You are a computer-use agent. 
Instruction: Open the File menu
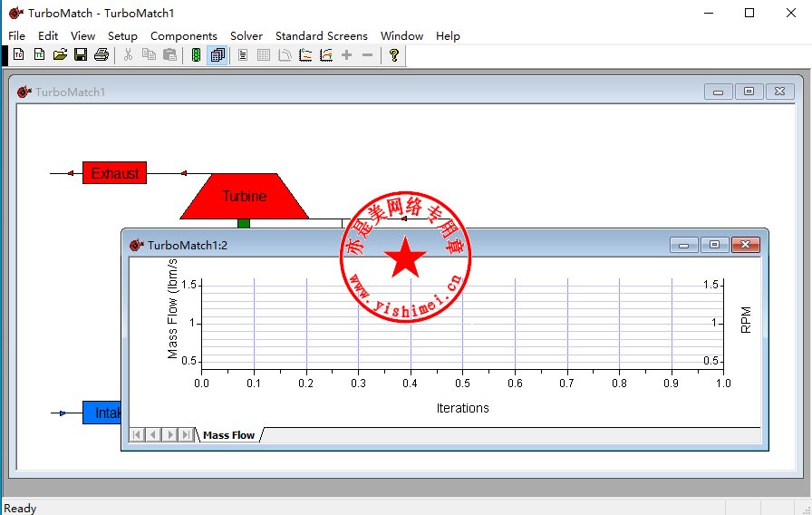(x=16, y=35)
